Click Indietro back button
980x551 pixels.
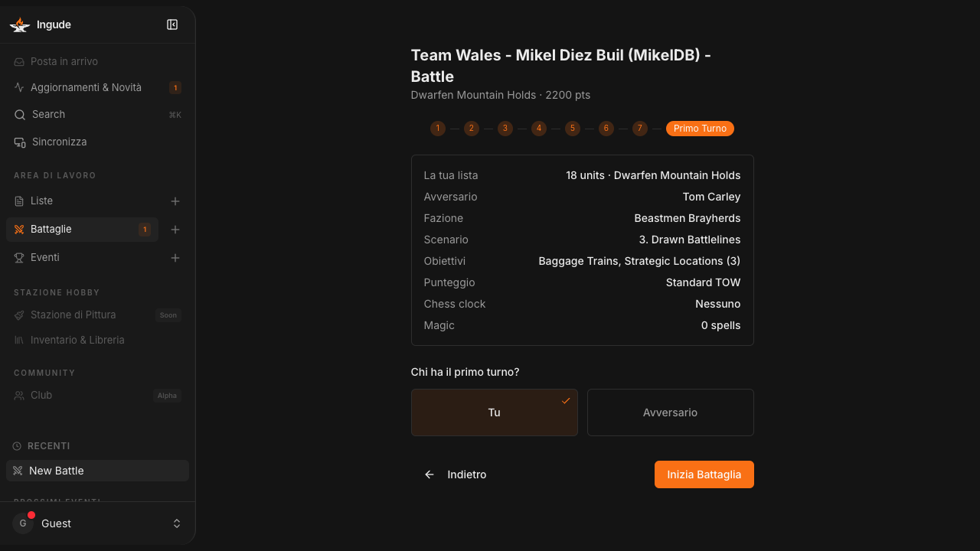pos(455,474)
